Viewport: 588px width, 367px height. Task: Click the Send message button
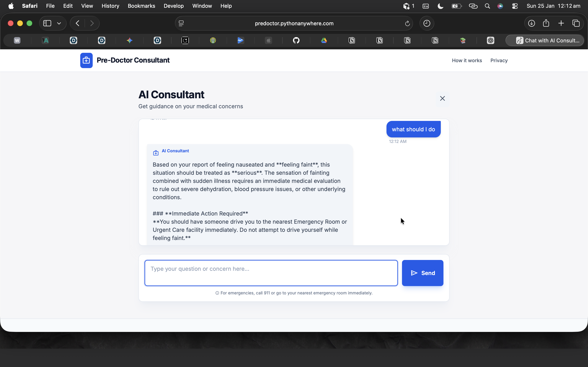point(422,273)
